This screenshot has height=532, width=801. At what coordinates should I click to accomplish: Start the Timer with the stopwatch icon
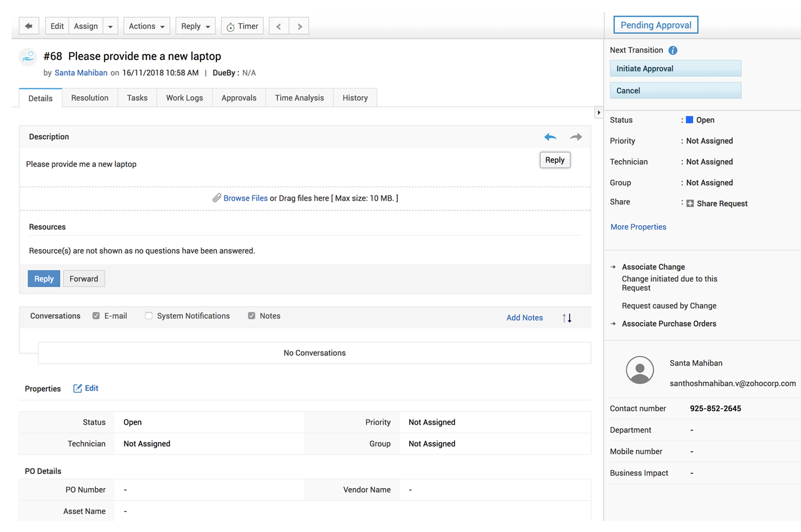tap(242, 26)
